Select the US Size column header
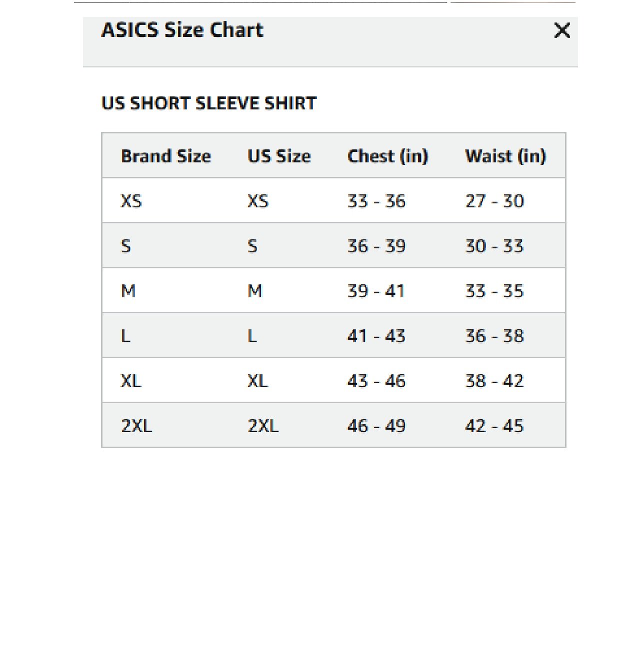Viewport: 640px width, 672px height. [x=279, y=156]
